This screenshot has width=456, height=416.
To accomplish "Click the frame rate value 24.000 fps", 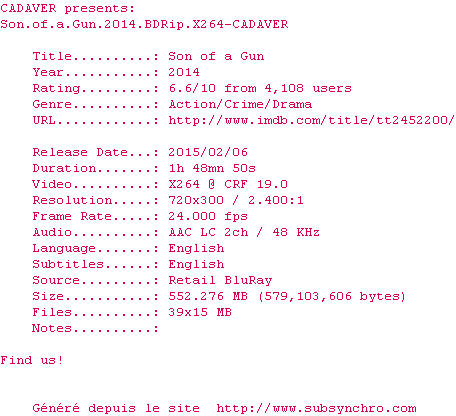I will [208, 216].
